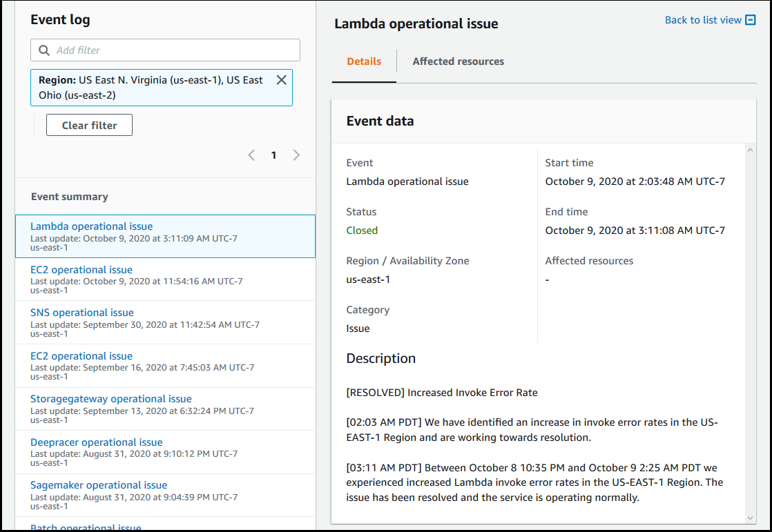Open the EC2 operational issue from October 20
The height and width of the screenshot is (532, 772).
point(81,269)
